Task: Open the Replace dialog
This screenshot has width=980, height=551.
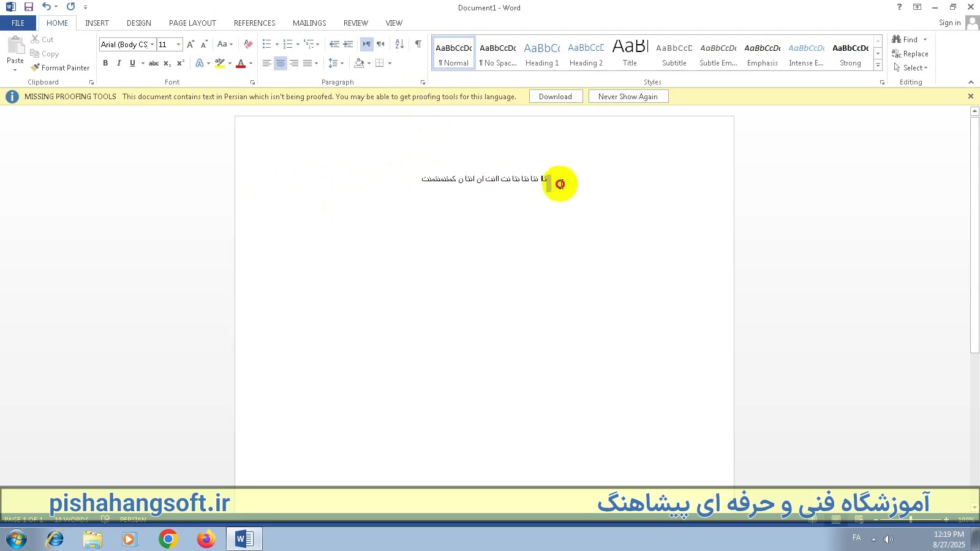Action: [910, 54]
